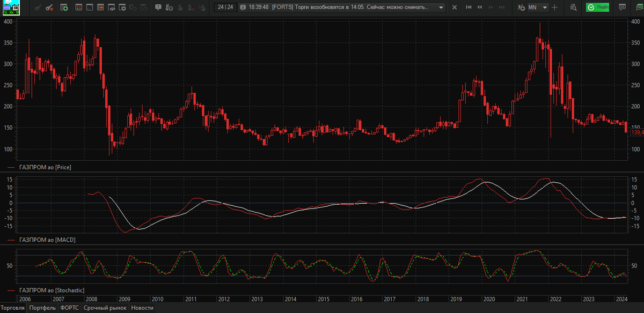Click the key connect icon
Screen dimensions: 644x313
[x=37, y=8]
